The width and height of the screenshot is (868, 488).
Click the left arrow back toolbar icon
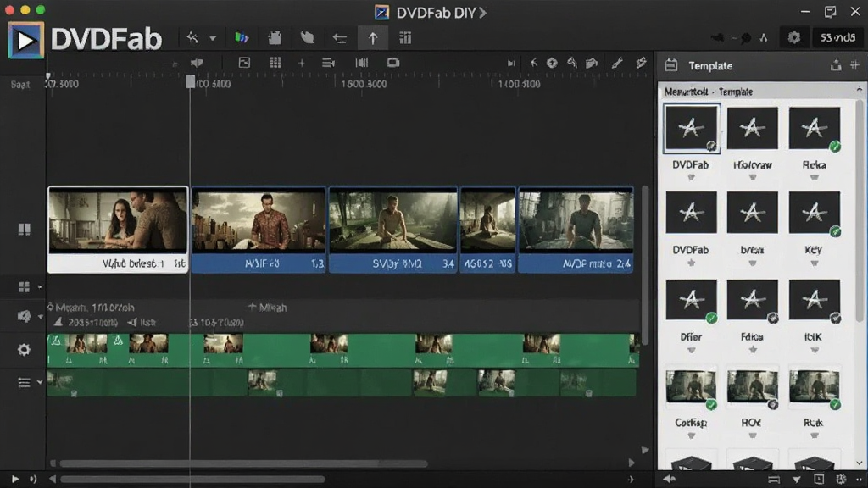click(339, 38)
